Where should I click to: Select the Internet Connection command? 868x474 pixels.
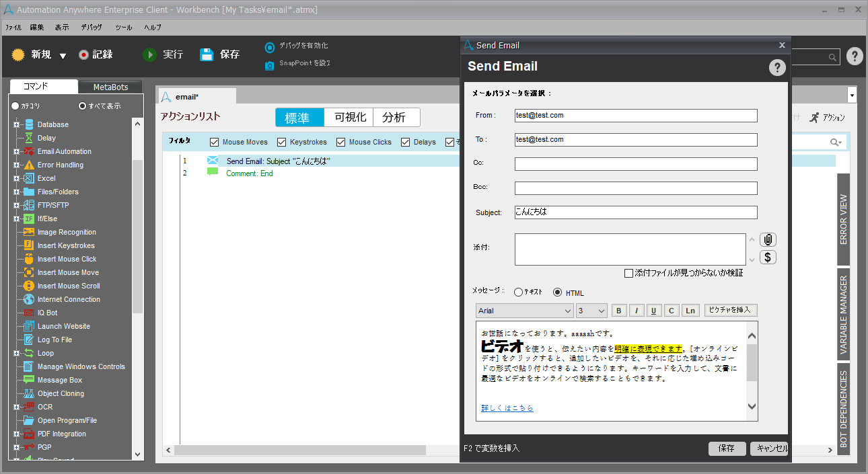pyautogui.click(x=69, y=299)
